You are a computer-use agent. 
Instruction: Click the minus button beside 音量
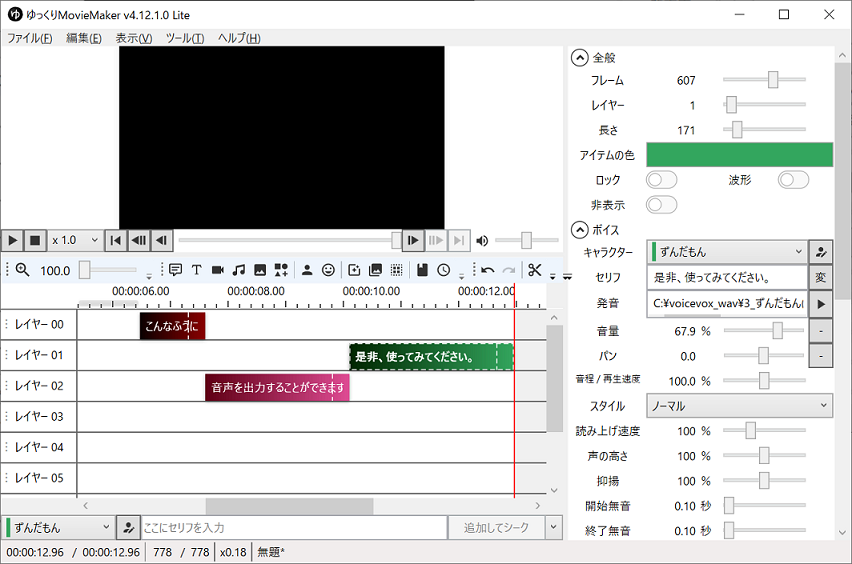[820, 331]
